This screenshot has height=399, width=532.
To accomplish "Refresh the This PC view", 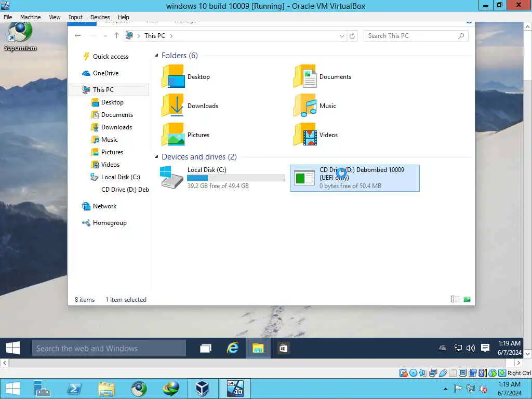I will click(352, 36).
